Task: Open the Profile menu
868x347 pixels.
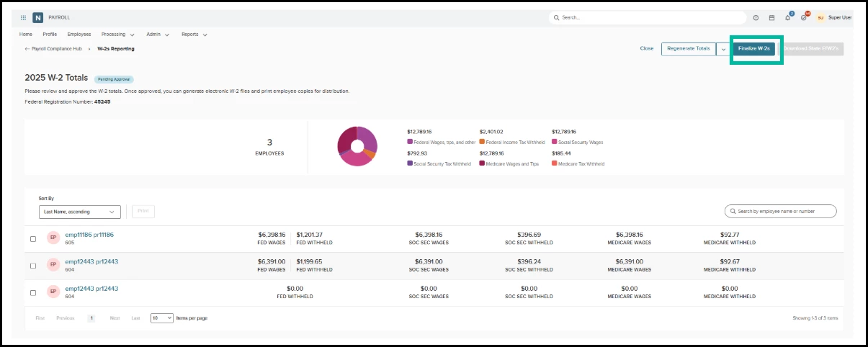Action: [x=50, y=34]
